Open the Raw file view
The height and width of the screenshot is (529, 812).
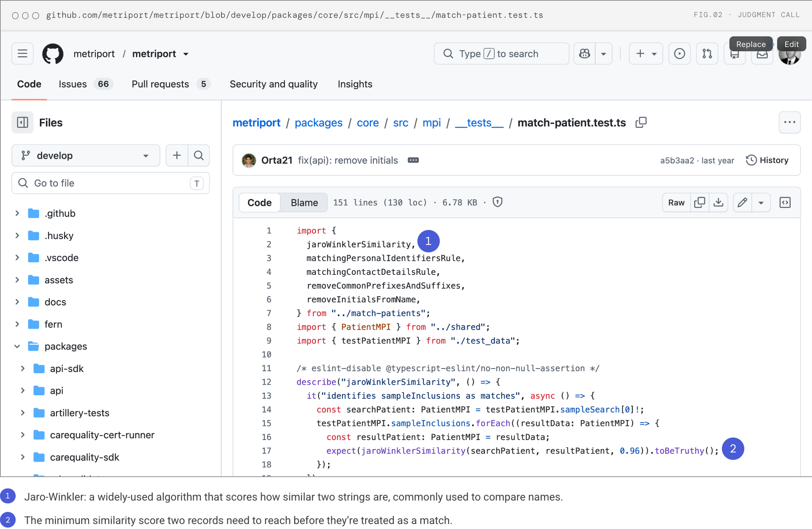point(676,203)
